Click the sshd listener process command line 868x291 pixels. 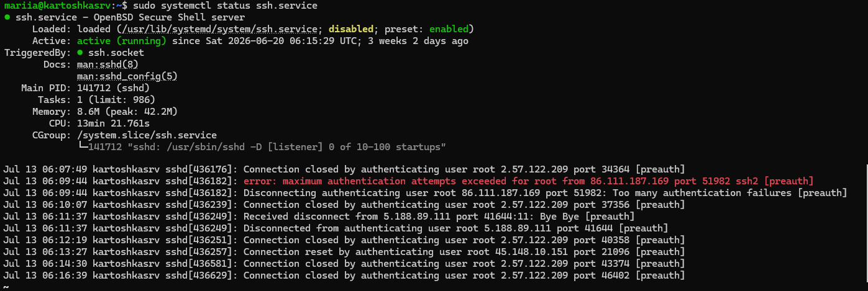tap(267, 147)
